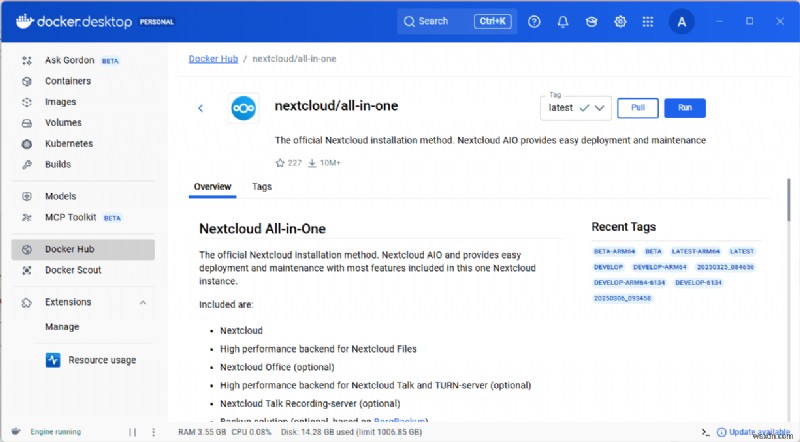Click the nextcloud logo thumbnail
Screen dimensions: 800x442
(x=243, y=108)
